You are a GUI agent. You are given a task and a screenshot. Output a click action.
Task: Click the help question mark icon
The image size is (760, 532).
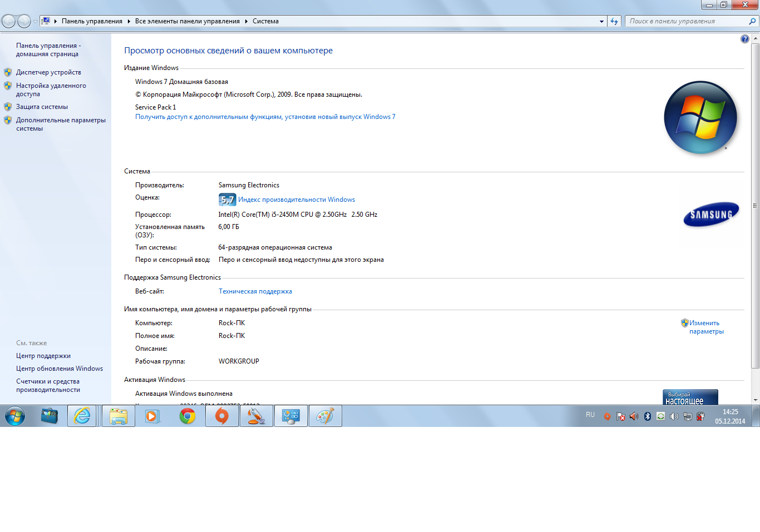point(745,39)
